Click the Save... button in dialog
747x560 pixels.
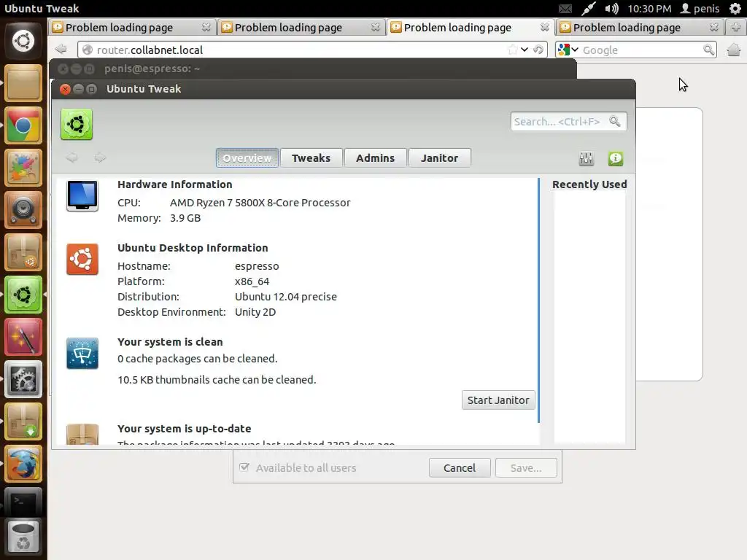pyautogui.click(x=526, y=467)
